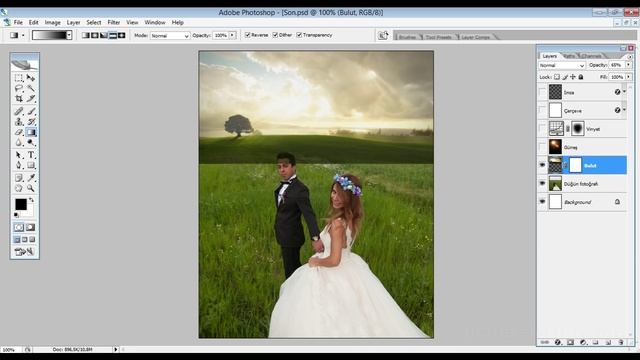Show the Güneş layer
The image size is (640, 360).
542,147
